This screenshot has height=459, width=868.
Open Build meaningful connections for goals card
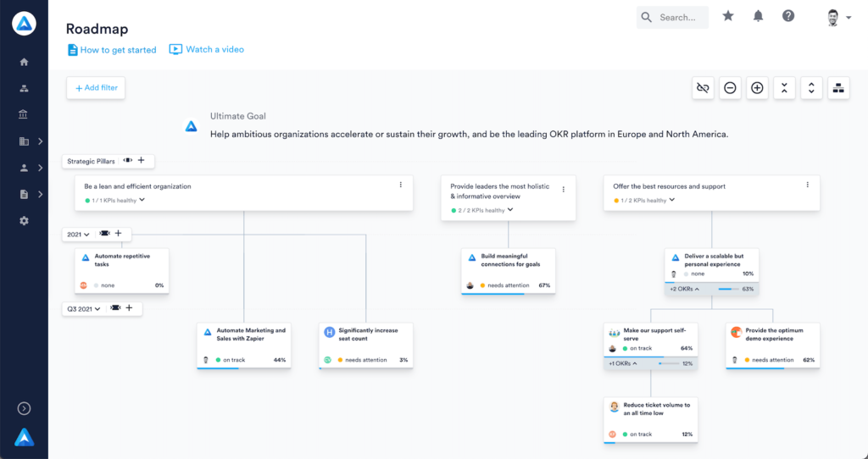(x=509, y=271)
